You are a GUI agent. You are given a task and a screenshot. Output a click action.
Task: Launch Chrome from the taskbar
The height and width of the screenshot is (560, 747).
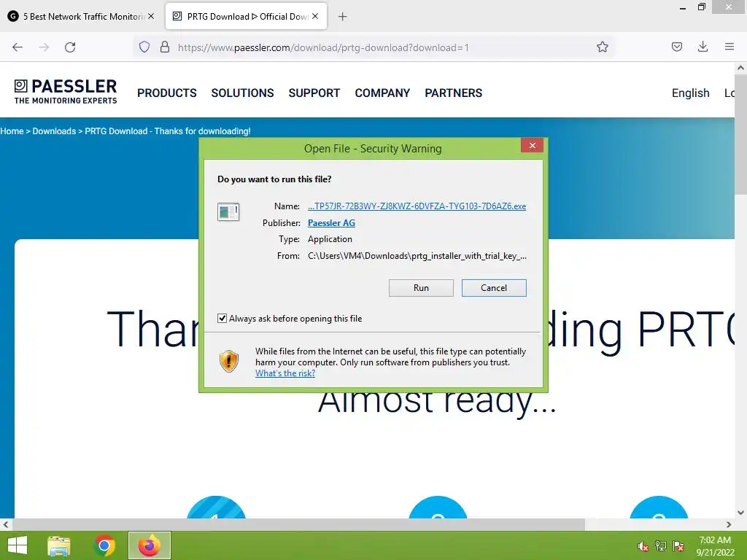pyautogui.click(x=104, y=545)
